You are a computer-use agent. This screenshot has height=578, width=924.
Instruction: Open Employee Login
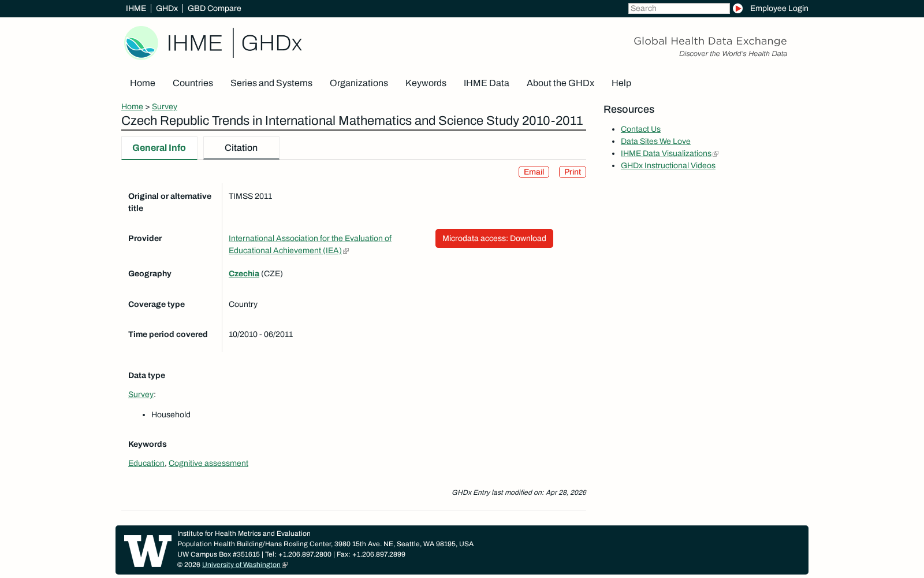click(779, 8)
